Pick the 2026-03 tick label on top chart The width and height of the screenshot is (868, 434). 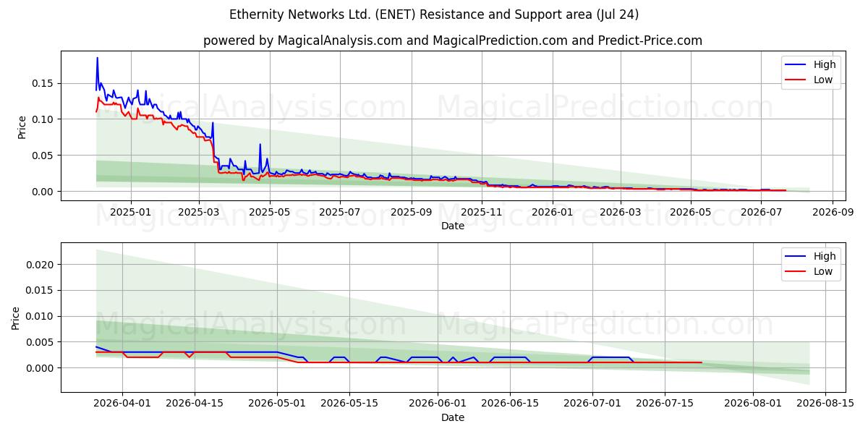pos(620,212)
